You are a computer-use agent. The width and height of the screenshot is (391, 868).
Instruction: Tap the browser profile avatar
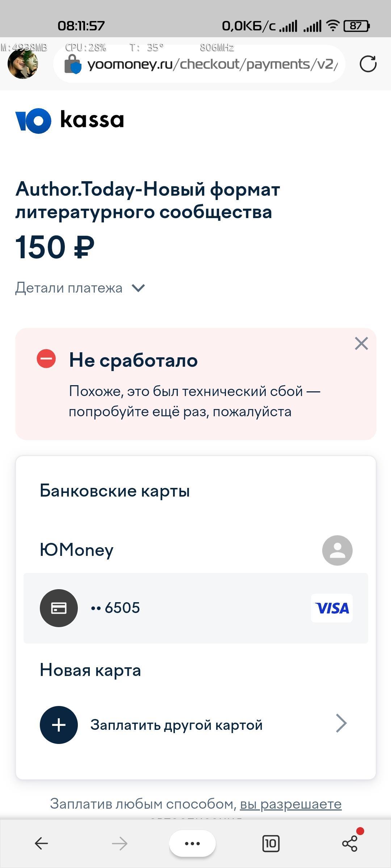(23, 64)
